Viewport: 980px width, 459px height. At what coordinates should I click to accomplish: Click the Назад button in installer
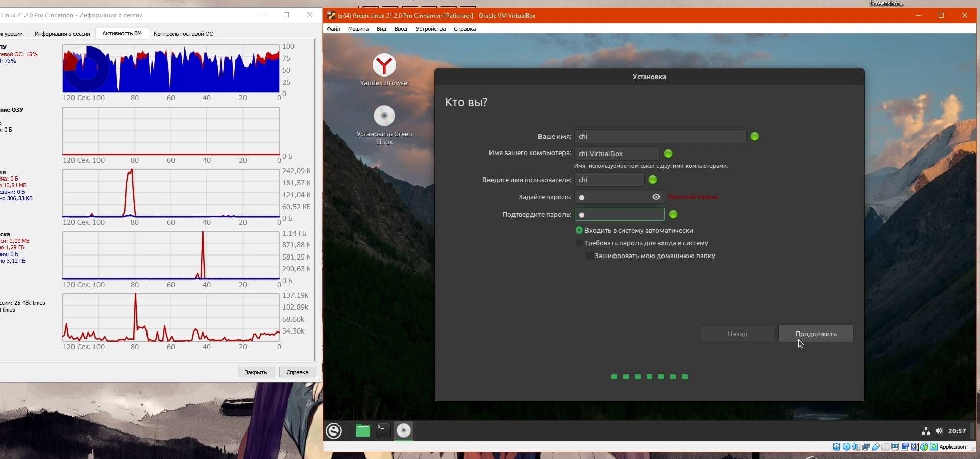click(x=738, y=334)
